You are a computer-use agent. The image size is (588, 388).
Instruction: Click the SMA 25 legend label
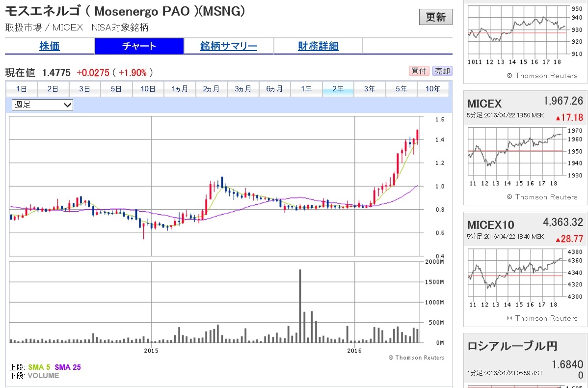68,367
